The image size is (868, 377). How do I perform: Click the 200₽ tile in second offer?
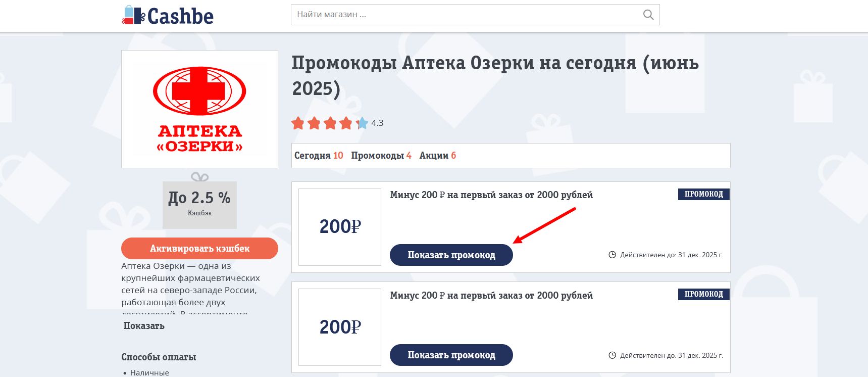pos(340,327)
